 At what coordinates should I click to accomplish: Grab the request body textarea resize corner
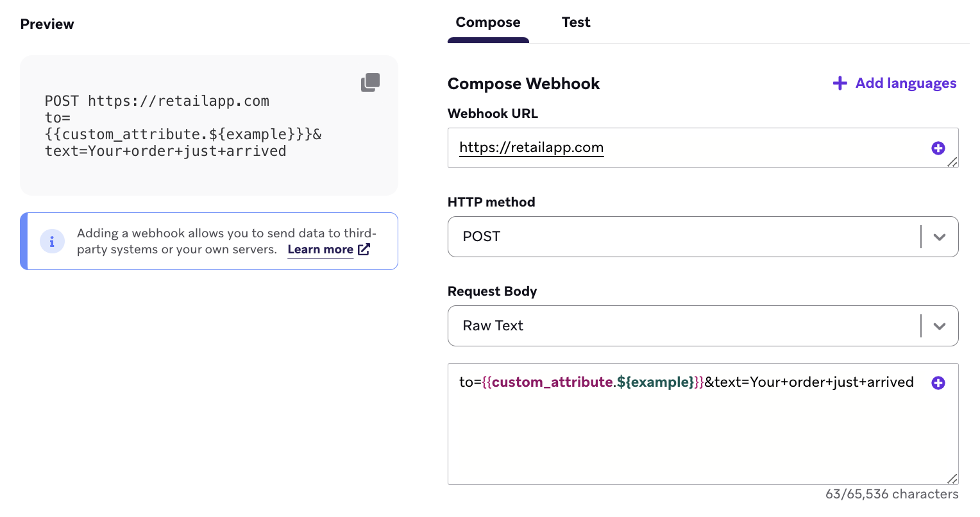click(x=952, y=479)
